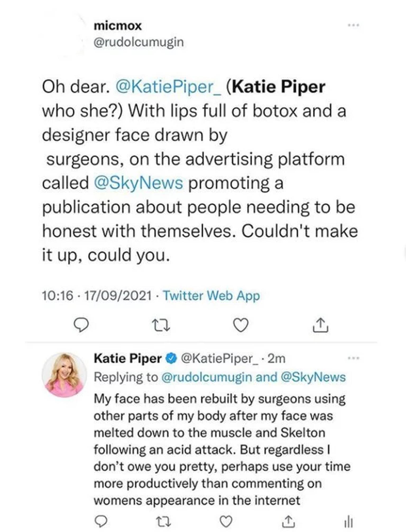Reply to micmox's main tweet
406x532 pixels.
pyautogui.click(x=81, y=325)
